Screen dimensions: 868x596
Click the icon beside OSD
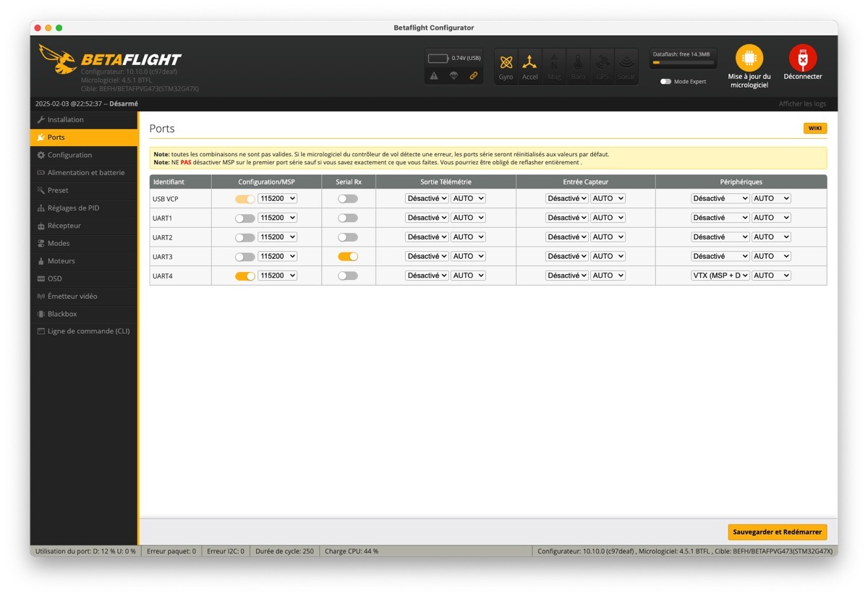tap(41, 278)
